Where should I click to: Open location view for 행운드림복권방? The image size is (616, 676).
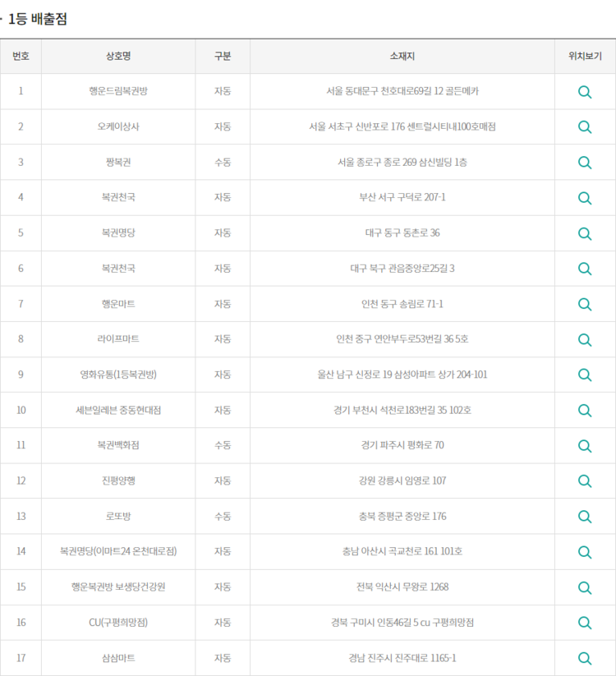click(585, 92)
